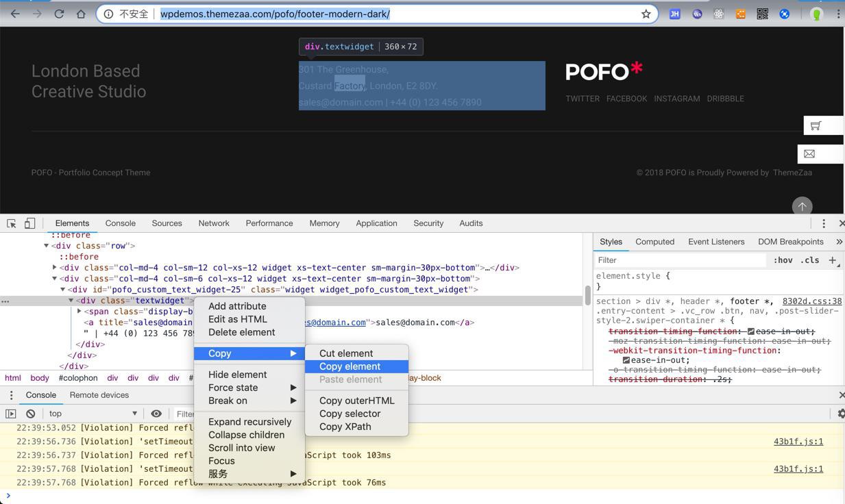Choose Copy element from the submenu
845x504 pixels.
(356, 366)
